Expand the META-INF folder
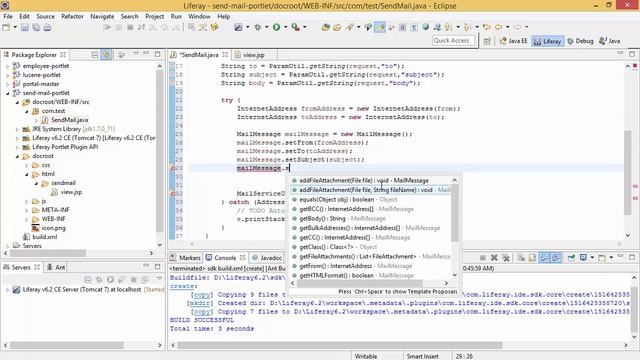This screenshot has width=640, height=360. pyautogui.click(x=27, y=210)
